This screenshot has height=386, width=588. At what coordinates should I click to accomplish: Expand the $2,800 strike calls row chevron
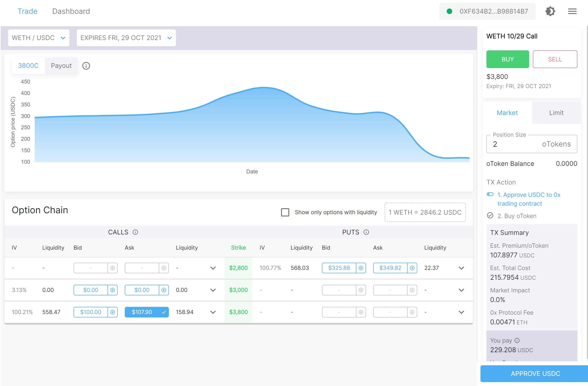coord(213,268)
